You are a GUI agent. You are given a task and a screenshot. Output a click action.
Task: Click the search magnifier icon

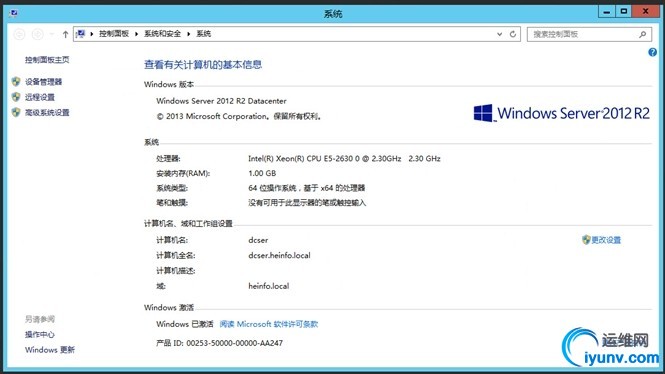pos(643,34)
